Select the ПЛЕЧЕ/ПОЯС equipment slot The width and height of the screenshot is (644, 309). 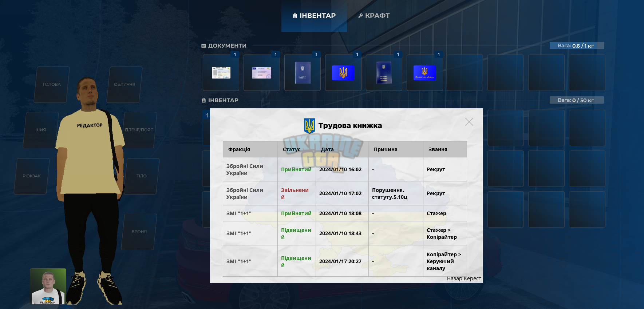click(x=139, y=130)
